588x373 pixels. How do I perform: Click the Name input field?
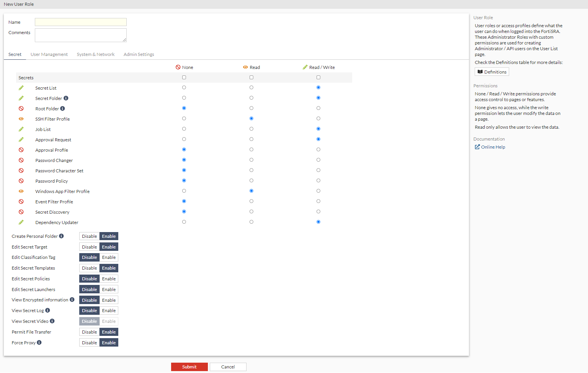pos(81,22)
